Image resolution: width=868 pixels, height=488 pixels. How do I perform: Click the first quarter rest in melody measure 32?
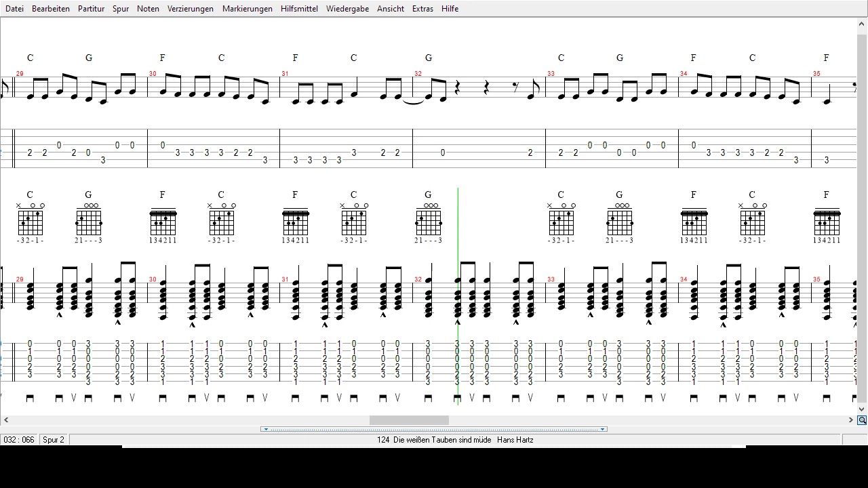click(x=457, y=88)
